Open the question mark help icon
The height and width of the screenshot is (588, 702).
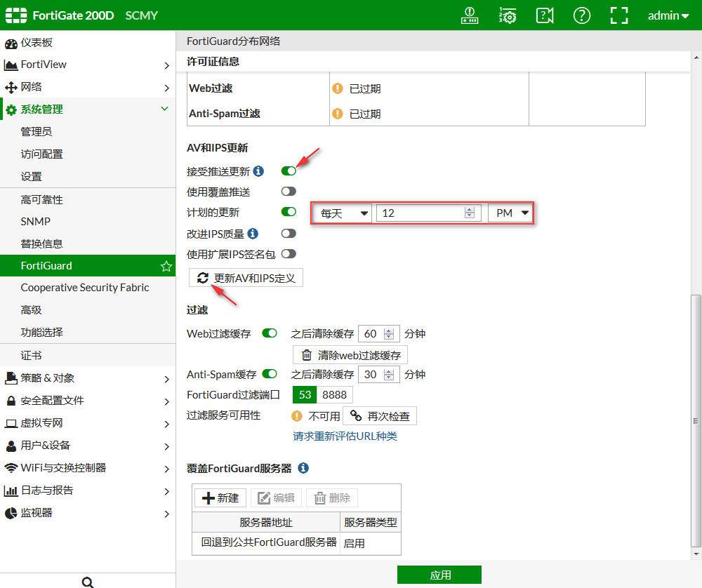tap(581, 15)
